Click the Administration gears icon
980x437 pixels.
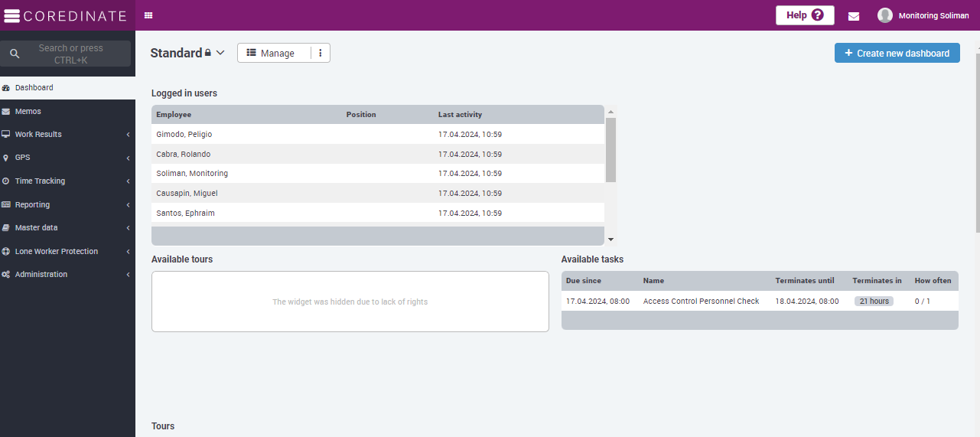coord(6,275)
